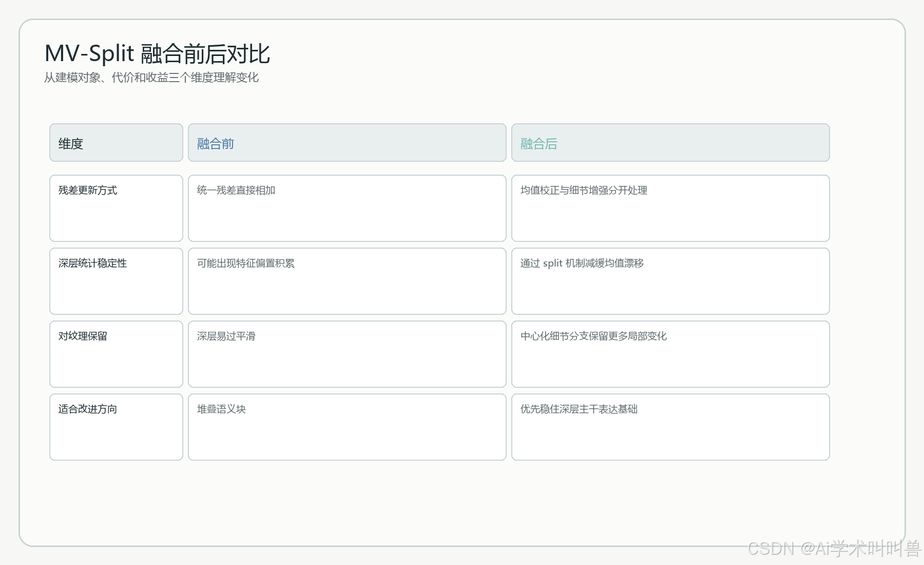924x565 pixels.
Task: Click the 统一残差直接相加 cell
Action: [347, 209]
